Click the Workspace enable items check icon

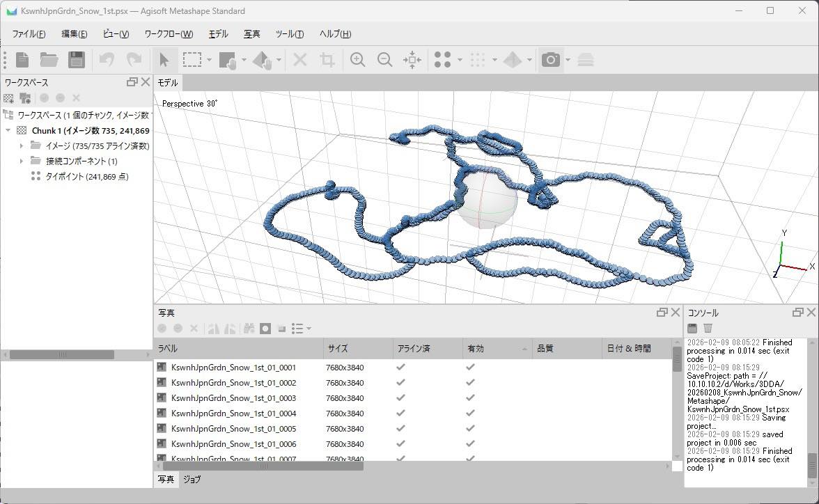pyautogui.click(x=45, y=97)
